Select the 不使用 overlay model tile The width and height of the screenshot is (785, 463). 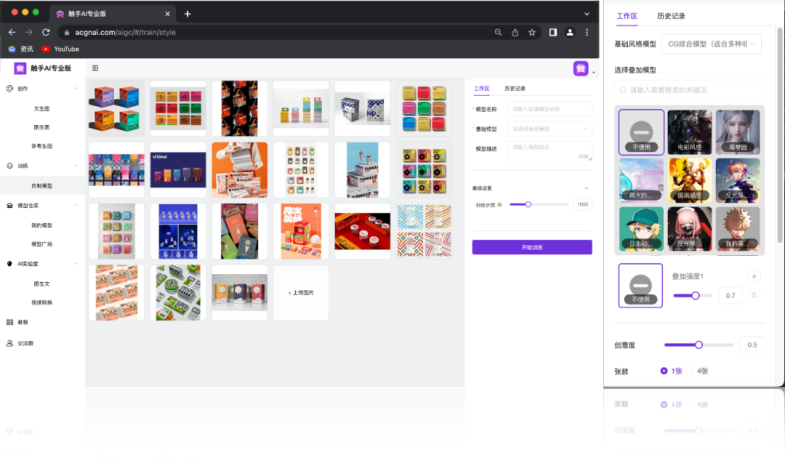click(x=641, y=132)
